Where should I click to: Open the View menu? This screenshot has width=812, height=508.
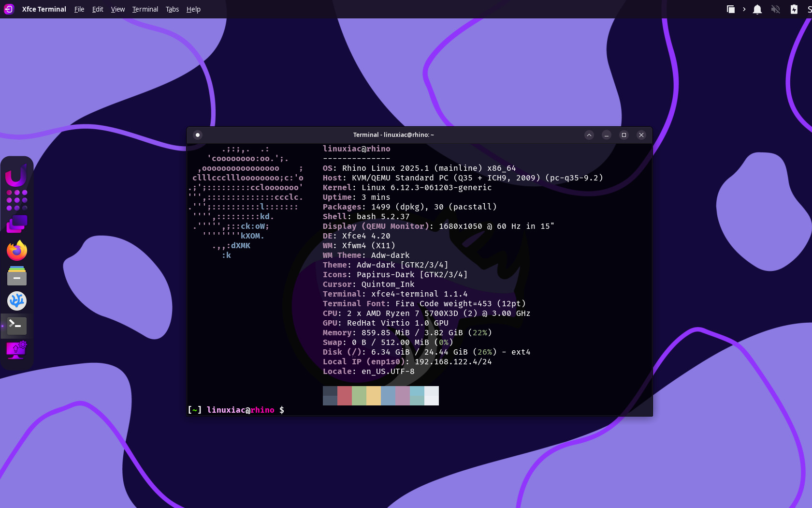(118, 9)
